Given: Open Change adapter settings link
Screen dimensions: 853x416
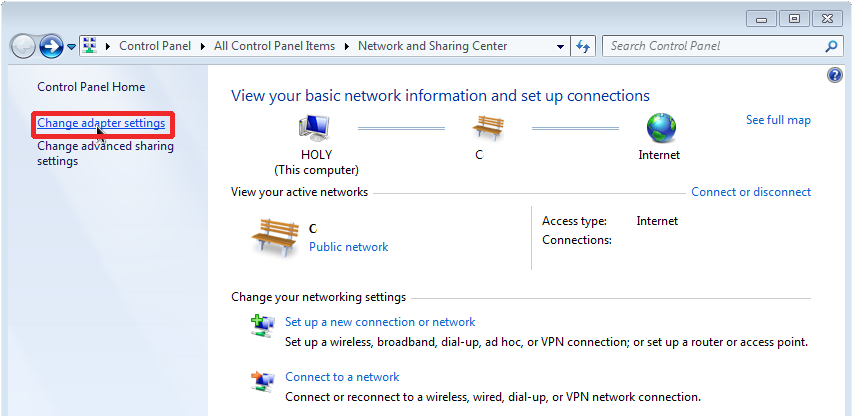Looking at the screenshot, I should [x=101, y=123].
